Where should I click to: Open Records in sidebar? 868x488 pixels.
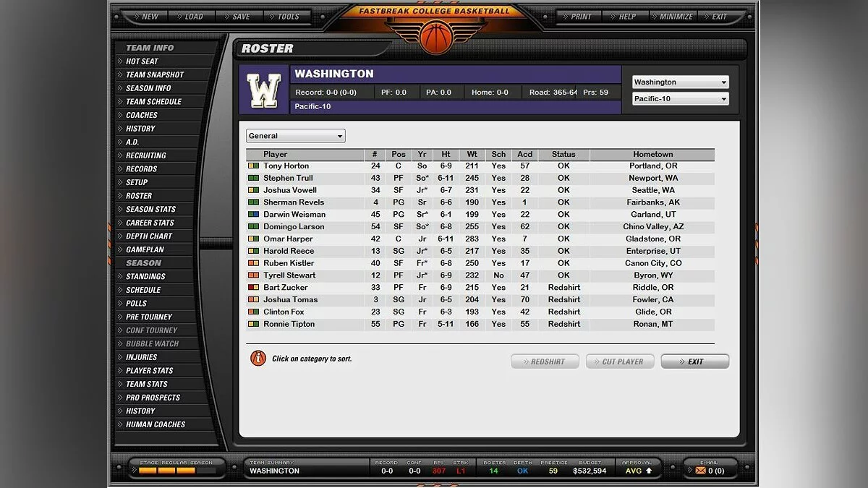pos(141,169)
